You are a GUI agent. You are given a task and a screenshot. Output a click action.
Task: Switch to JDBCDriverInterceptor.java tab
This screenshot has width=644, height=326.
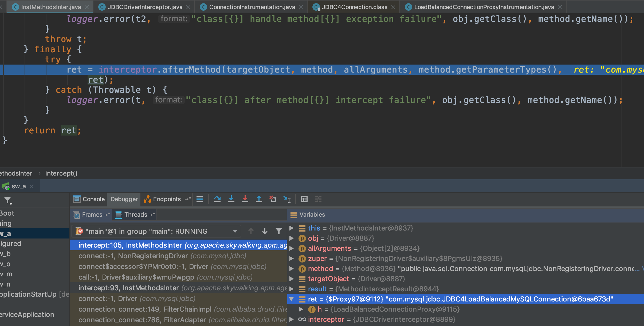[x=145, y=7]
